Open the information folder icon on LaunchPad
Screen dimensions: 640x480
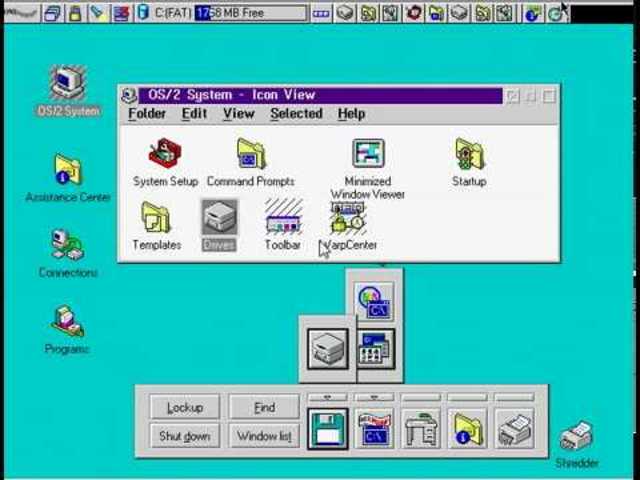[x=467, y=429]
